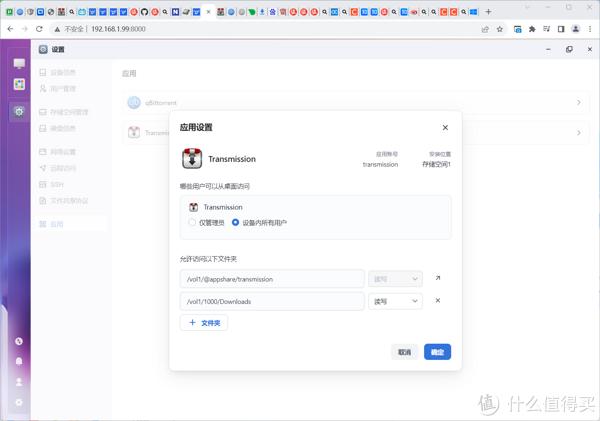Remove the /vol1/1000/Downloads folder entry
The image size is (600, 421).
coord(438,300)
